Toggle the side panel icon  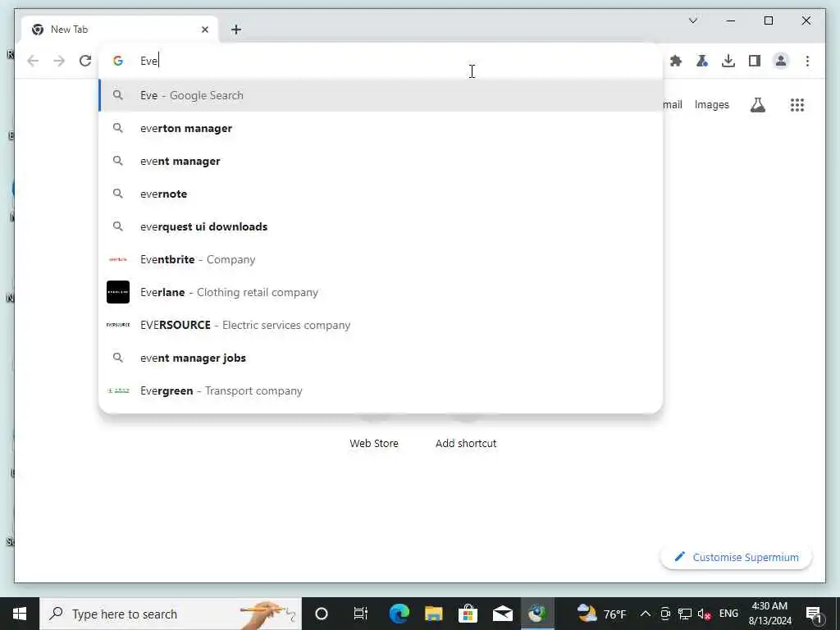[755, 61]
